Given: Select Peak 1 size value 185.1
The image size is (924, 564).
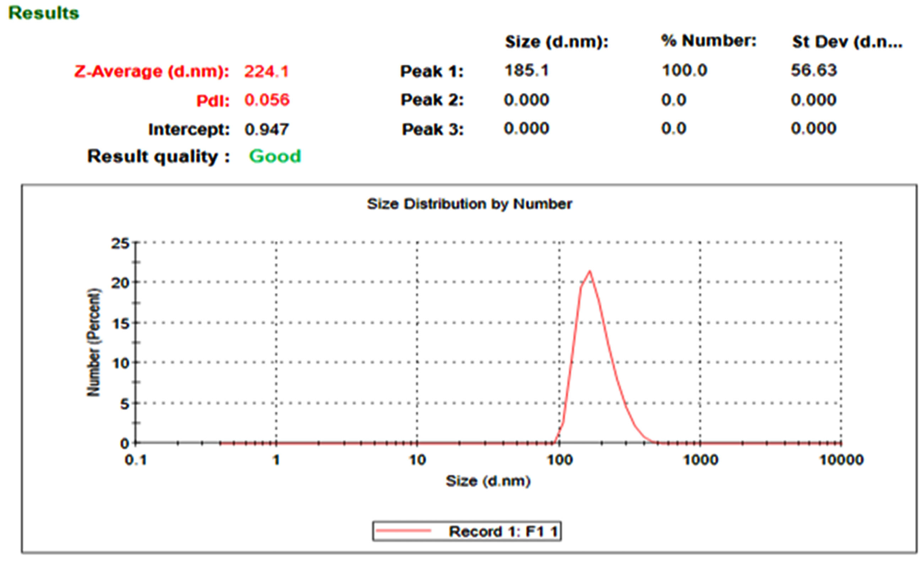Looking at the screenshot, I should tap(527, 71).
